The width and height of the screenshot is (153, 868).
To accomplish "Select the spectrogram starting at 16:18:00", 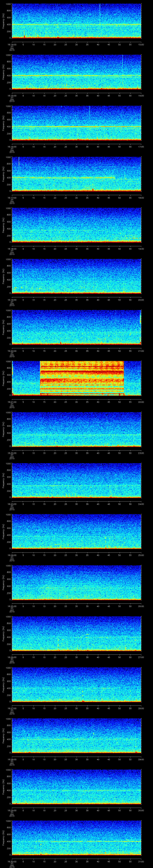I will point(76,225).
